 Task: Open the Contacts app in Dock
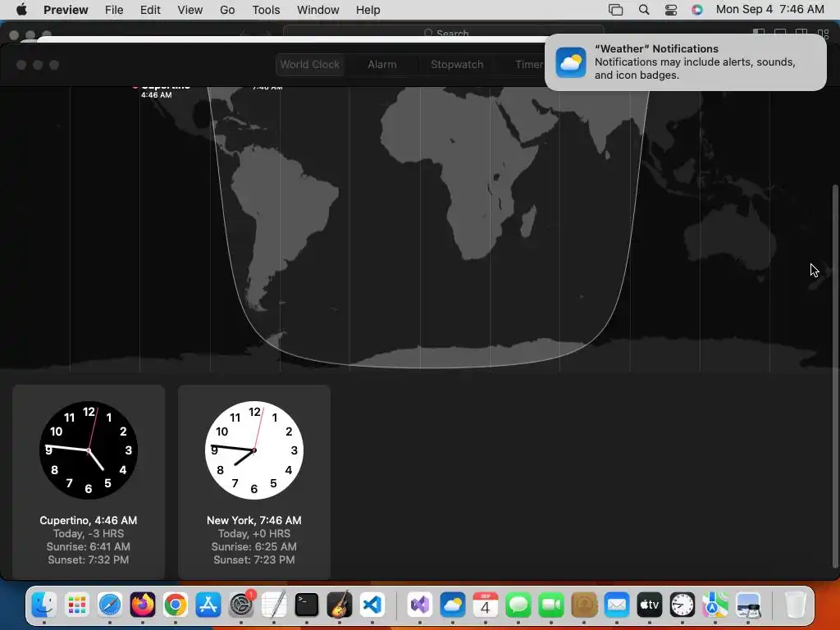pyautogui.click(x=584, y=605)
